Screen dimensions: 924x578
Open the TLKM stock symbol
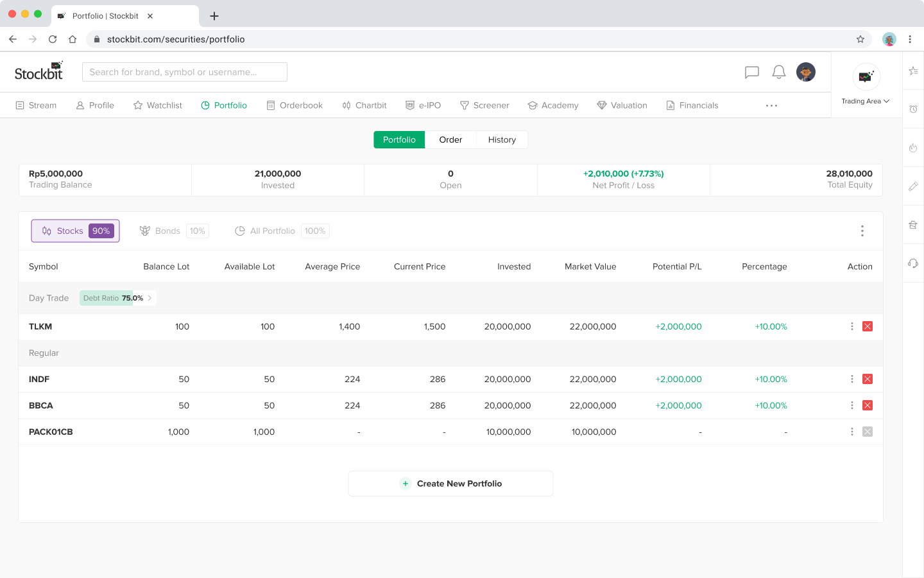pyautogui.click(x=40, y=326)
